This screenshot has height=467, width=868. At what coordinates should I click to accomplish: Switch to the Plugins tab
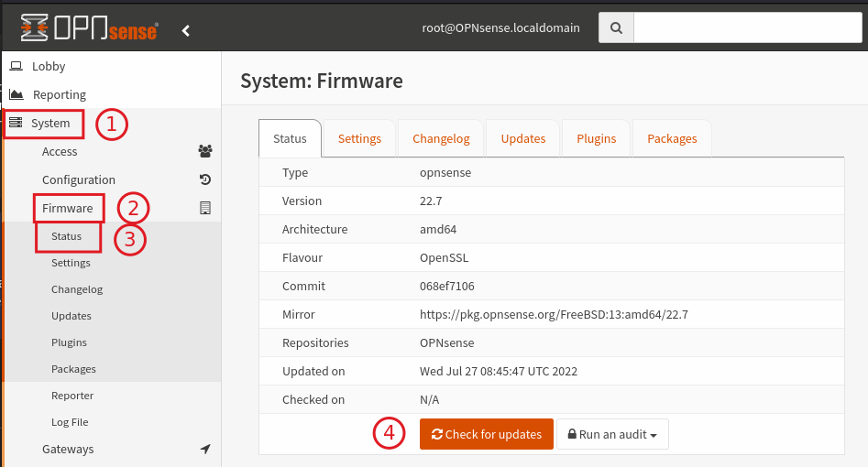coord(596,138)
